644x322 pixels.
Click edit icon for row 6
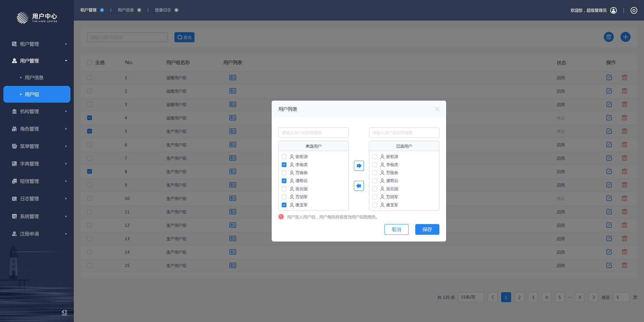(609, 145)
